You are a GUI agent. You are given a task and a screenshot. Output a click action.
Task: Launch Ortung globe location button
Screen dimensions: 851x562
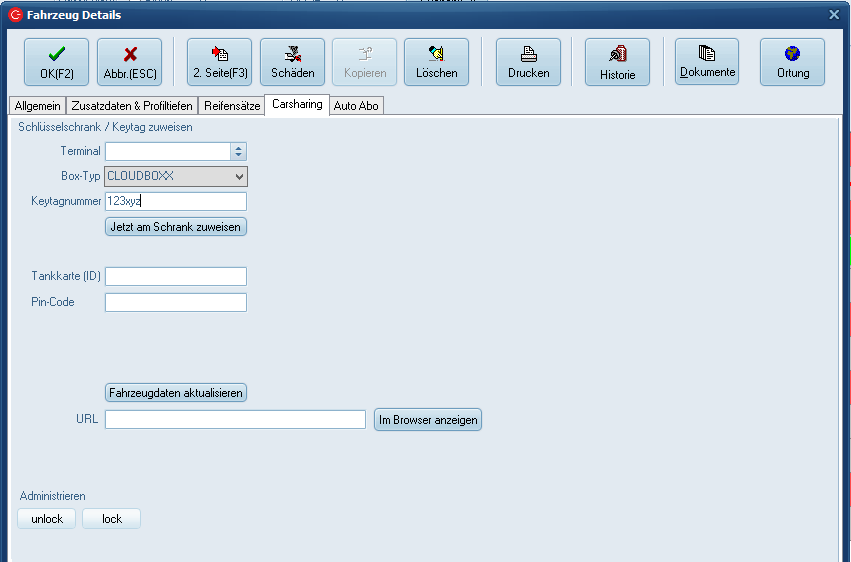[x=792, y=62]
